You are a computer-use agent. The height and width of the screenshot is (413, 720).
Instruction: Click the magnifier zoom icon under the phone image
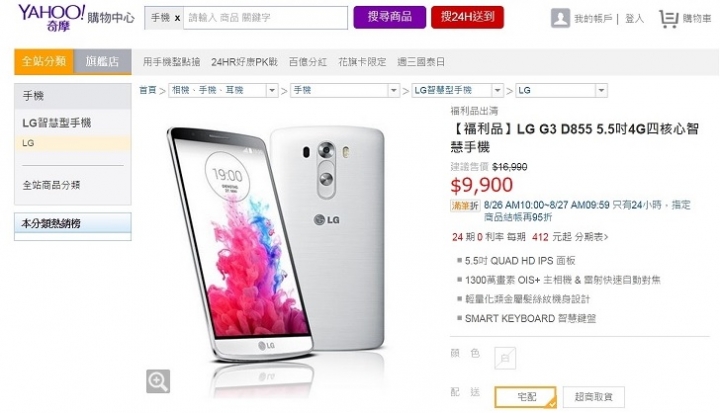click(158, 381)
